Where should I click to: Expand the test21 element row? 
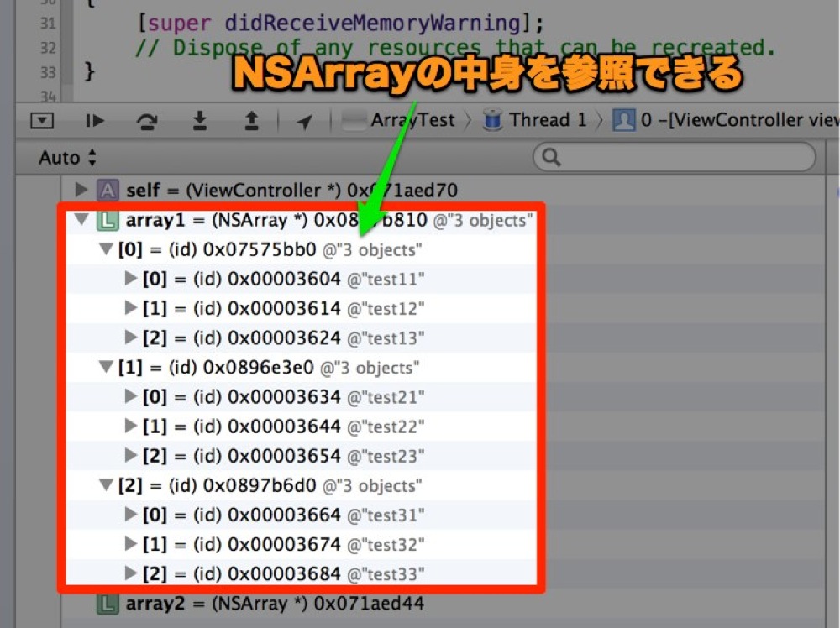tap(131, 396)
